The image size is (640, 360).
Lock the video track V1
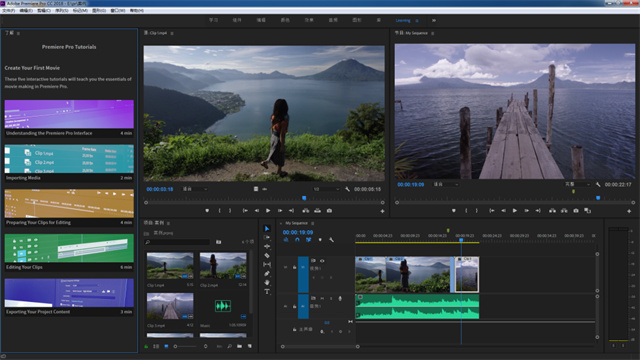pyautogui.click(x=294, y=267)
